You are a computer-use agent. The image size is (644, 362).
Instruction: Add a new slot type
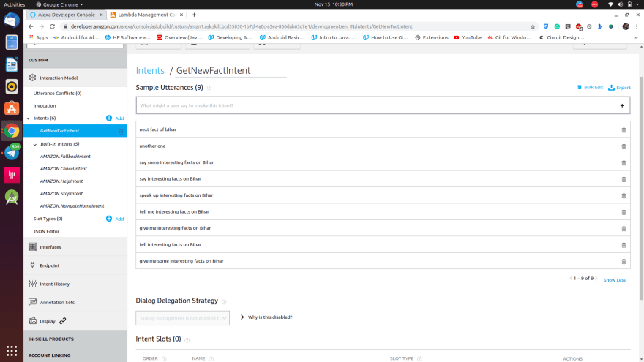pos(115,219)
